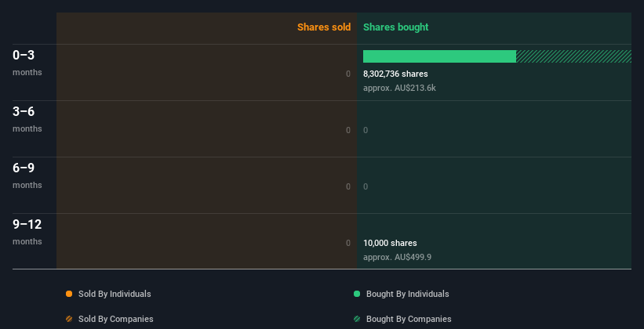644x329 pixels.
Task: Select the solid green individuals bar segment
Action: coord(439,56)
